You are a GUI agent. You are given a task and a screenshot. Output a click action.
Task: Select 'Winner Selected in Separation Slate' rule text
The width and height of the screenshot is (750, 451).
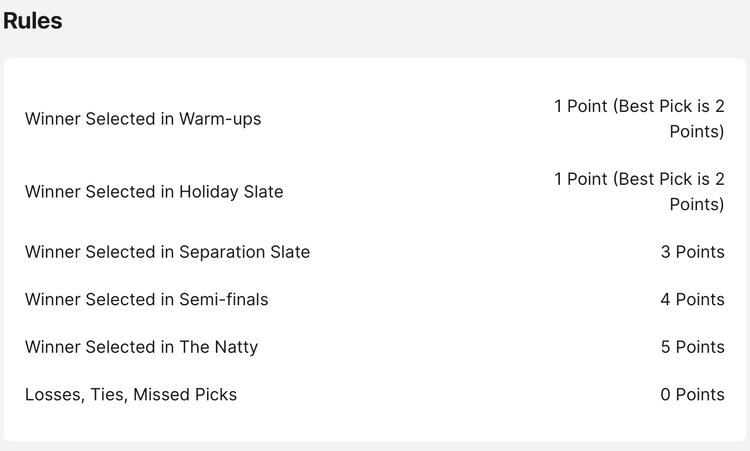(x=167, y=252)
